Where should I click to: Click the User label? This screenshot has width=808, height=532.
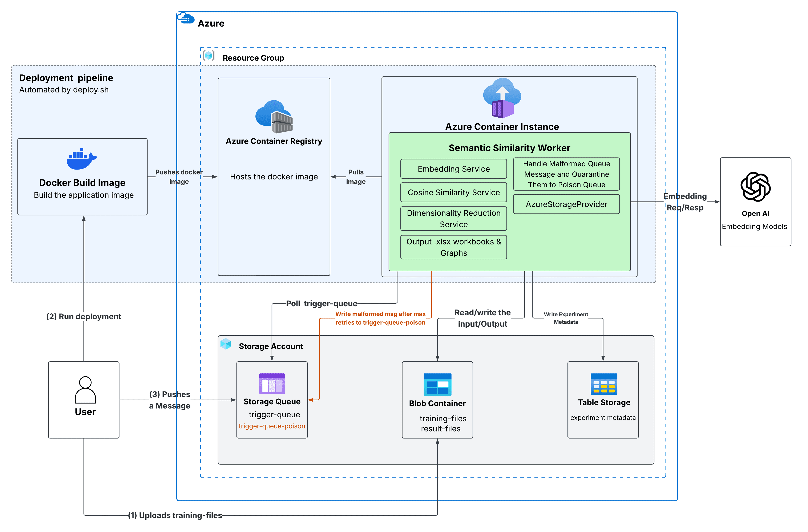[x=85, y=412]
